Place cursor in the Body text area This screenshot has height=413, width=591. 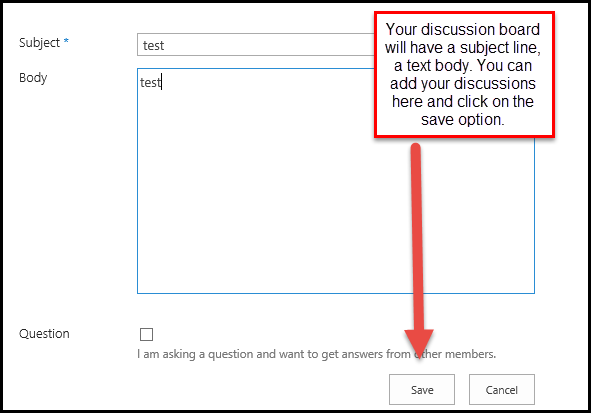335,181
